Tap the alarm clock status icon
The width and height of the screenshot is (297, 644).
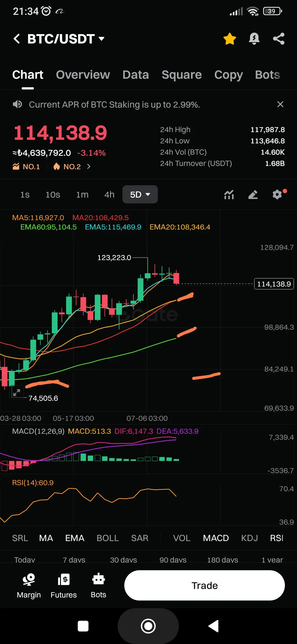point(46,11)
